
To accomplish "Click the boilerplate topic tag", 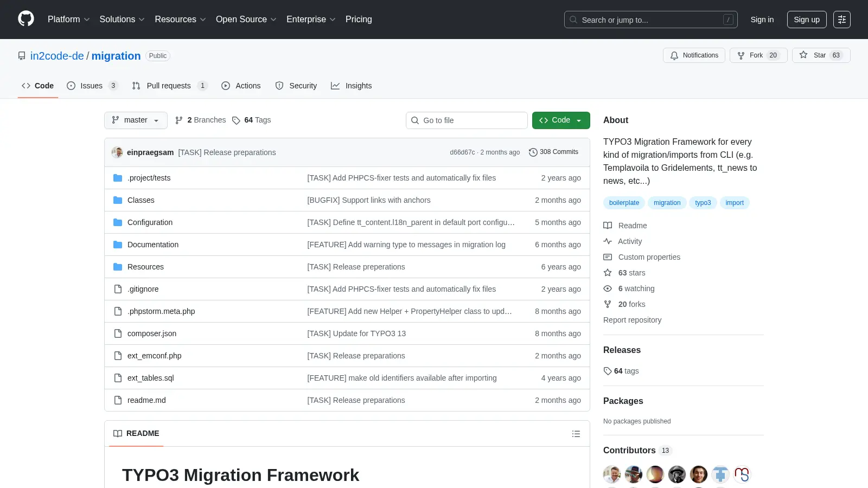I will tap(624, 203).
